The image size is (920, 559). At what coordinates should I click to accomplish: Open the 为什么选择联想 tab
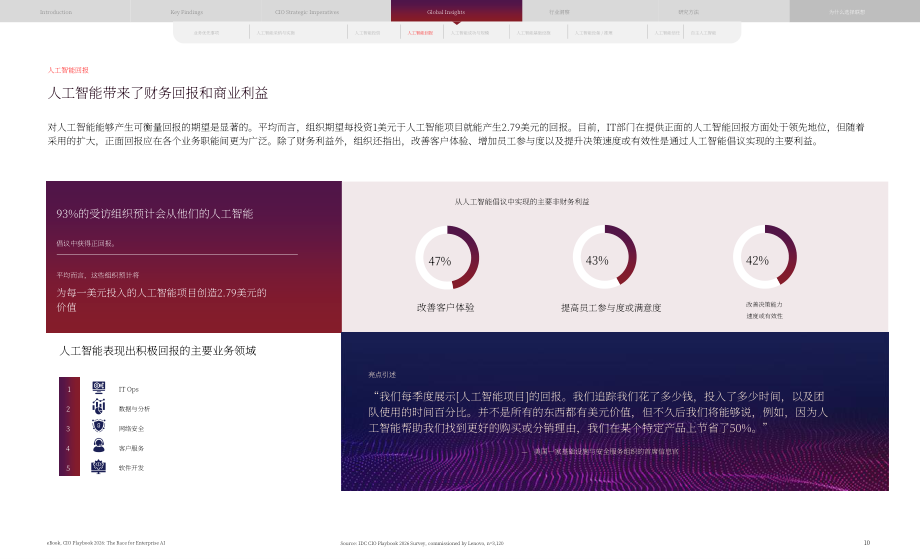(x=847, y=12)
